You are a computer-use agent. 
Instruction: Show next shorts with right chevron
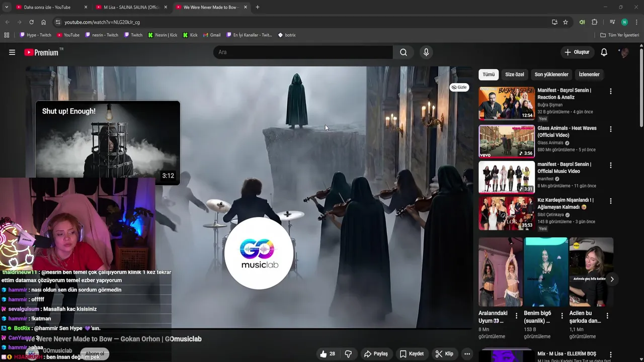coord(612,279)
